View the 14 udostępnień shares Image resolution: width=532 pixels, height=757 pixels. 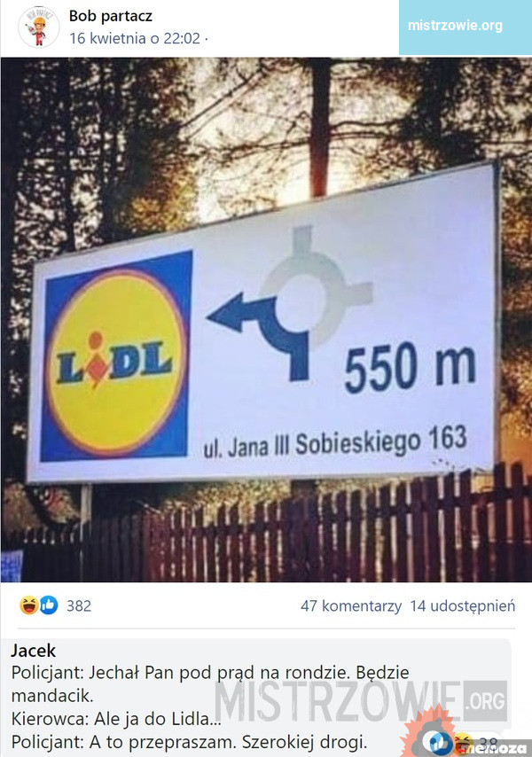point(463,606)
